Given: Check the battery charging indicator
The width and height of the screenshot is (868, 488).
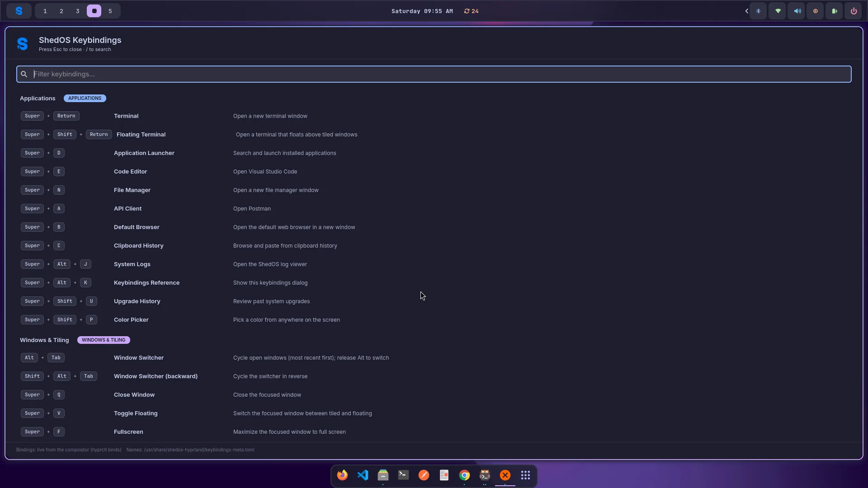Looking at the screenshot, I should point(835,11).
